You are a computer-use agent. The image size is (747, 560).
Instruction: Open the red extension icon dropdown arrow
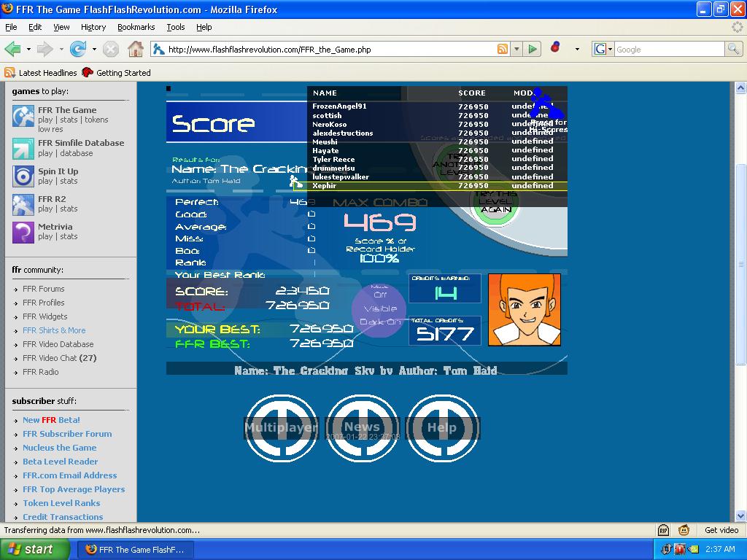(577, 49)
